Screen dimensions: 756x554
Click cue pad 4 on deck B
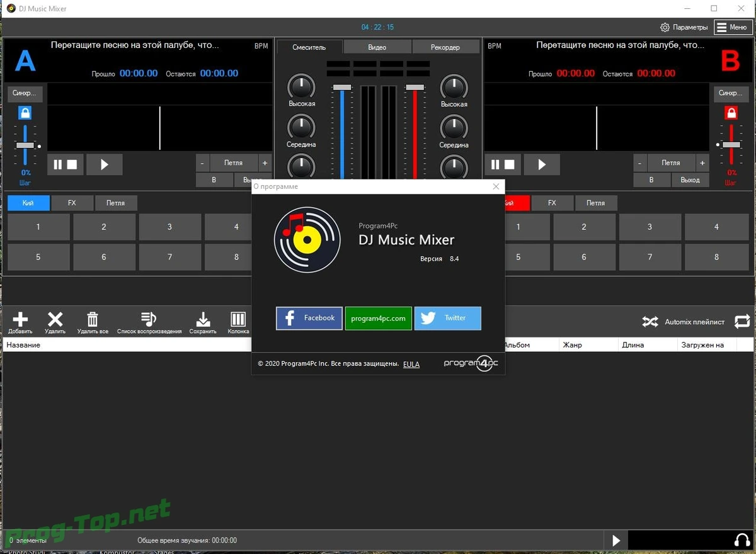click(716, 227)
